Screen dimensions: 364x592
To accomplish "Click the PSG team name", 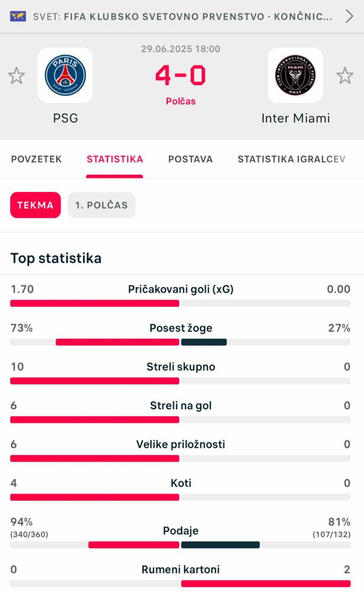I will pyautogui.click(x=66, y=118).
